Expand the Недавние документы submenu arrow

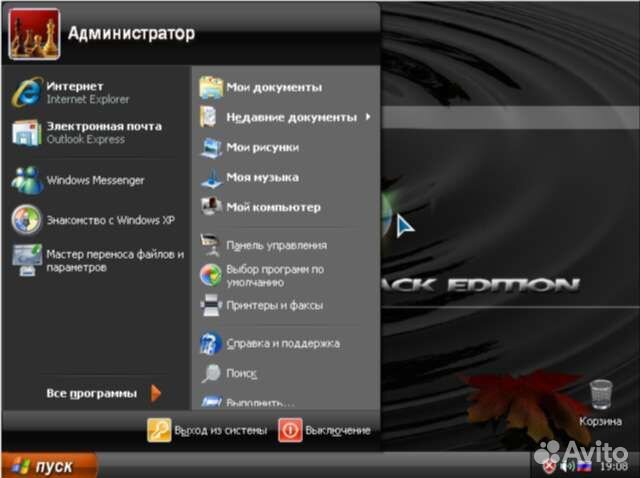368,117
